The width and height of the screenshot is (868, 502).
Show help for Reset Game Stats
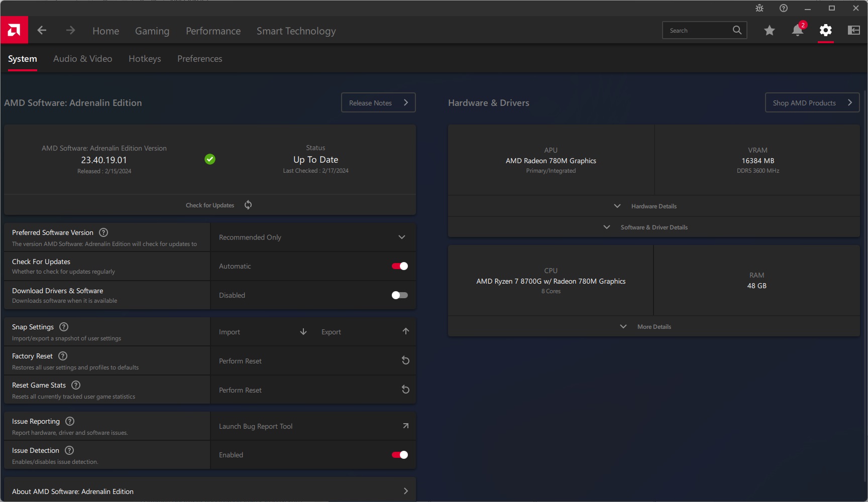pos(76,385)
